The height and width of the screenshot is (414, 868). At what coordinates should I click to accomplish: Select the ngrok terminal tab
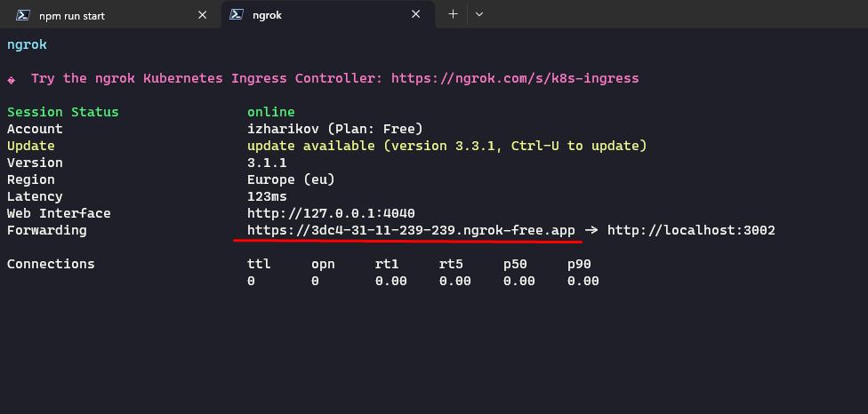pos(327,15)
